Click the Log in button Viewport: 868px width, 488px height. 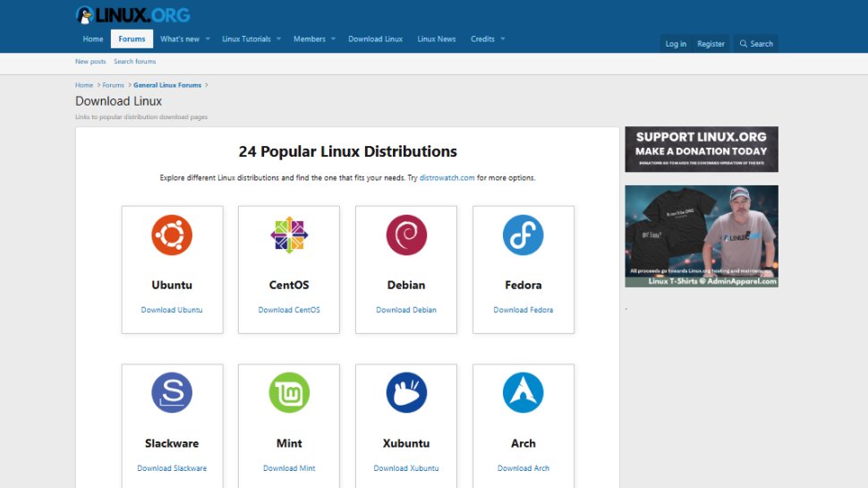676,44
